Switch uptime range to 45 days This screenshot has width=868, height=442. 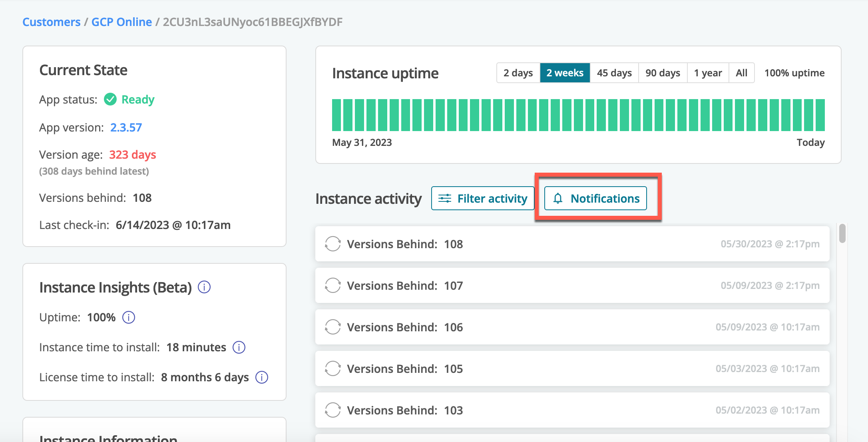tap(614, 73)
